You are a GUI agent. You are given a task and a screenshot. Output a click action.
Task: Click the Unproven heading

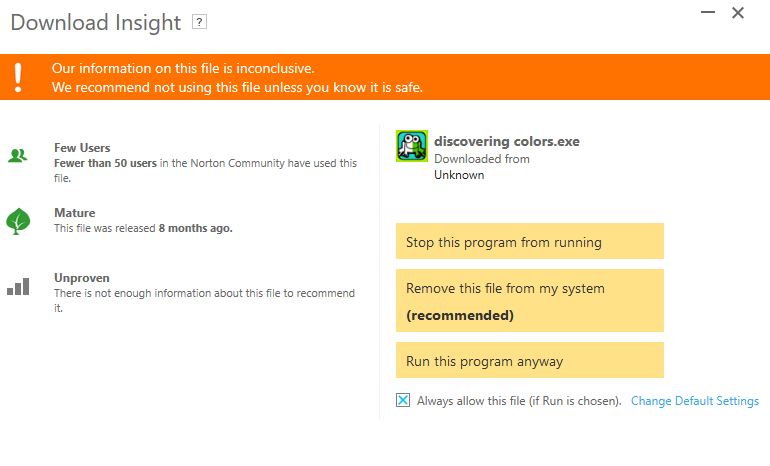(82, 278)
